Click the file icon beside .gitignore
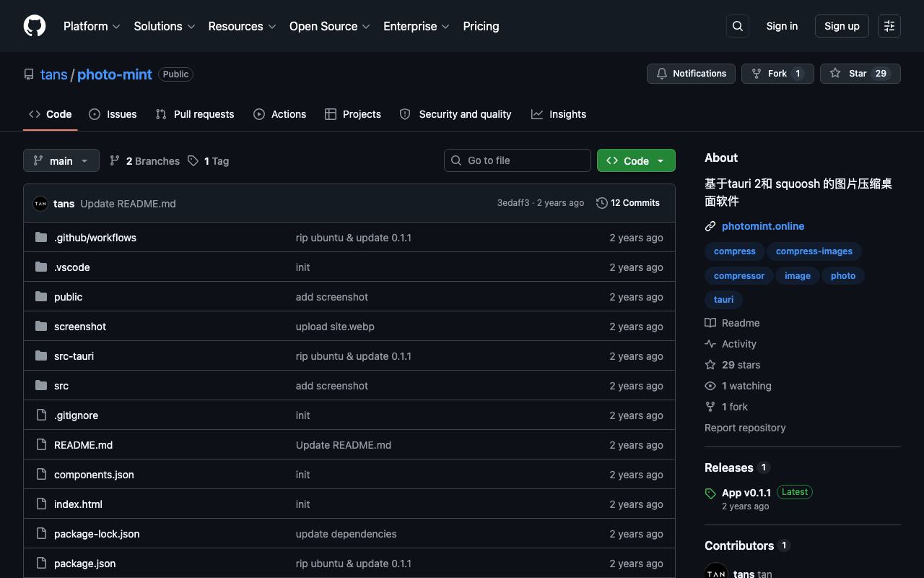The height and width of the screenshot is (578, 924). tap(41, 415)
